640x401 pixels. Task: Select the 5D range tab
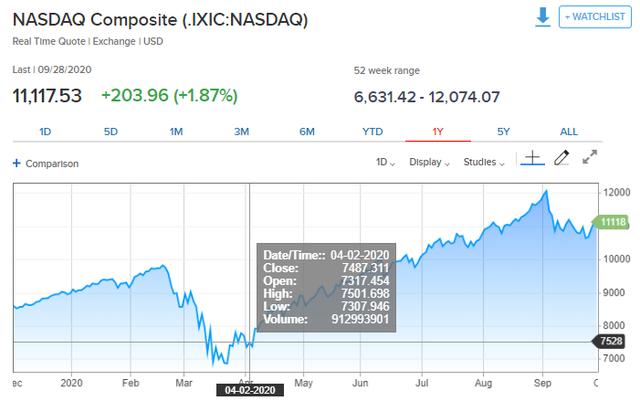click(111, 132)
